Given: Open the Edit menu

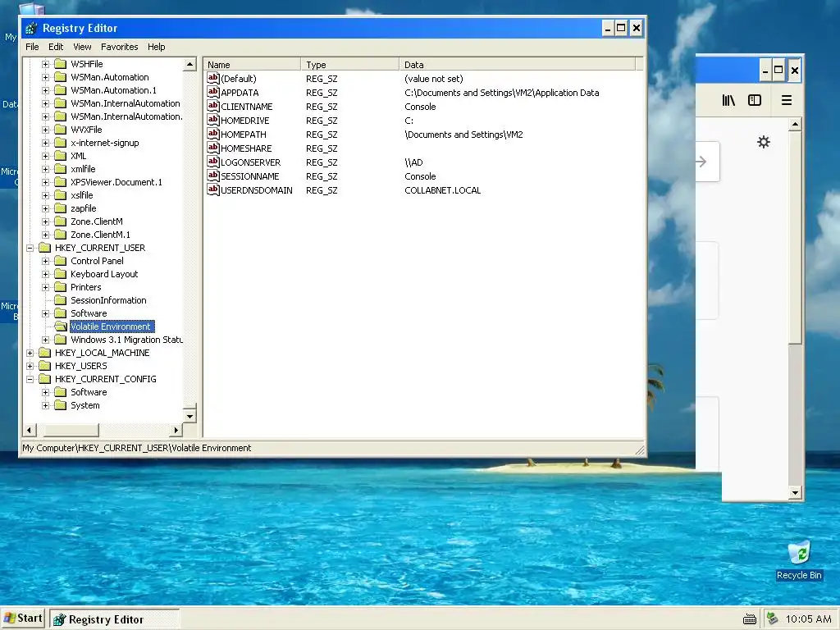Looking at the screenshot, I should 56,47.
